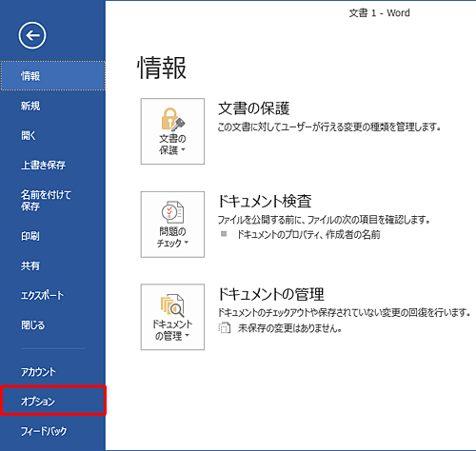Select 新規 in the sidebar
The height and width of the screenshot is (451, 476).
[52, 106]
